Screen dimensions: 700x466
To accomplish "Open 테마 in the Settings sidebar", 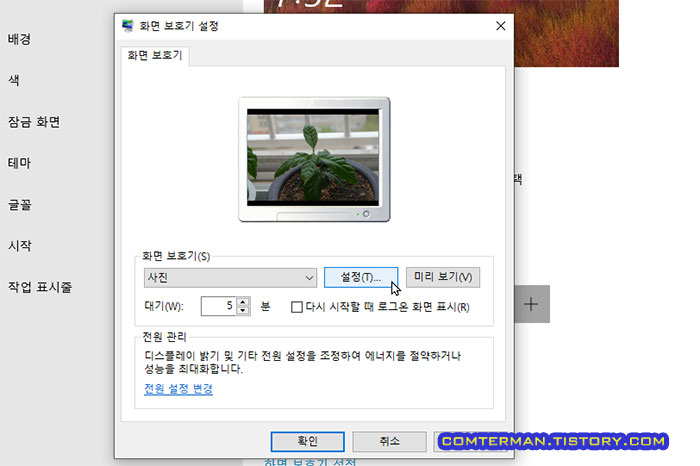I will click(x=19, y=163).
